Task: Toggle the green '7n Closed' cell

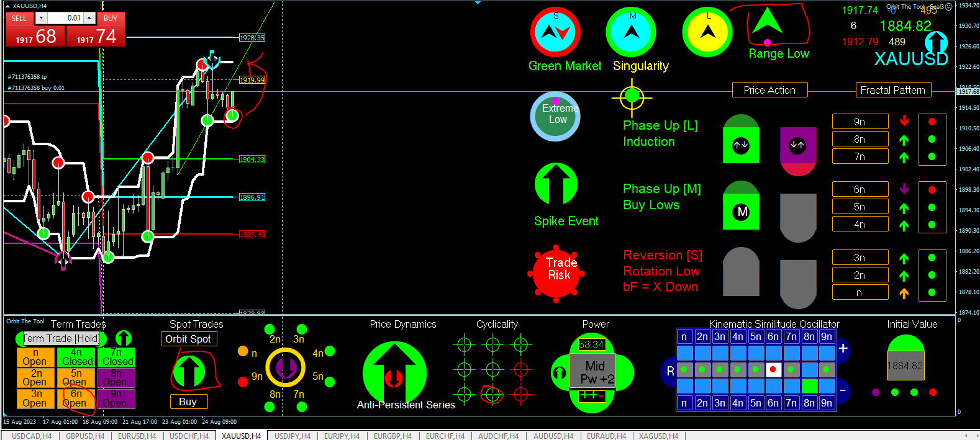Action: point(116,357)
